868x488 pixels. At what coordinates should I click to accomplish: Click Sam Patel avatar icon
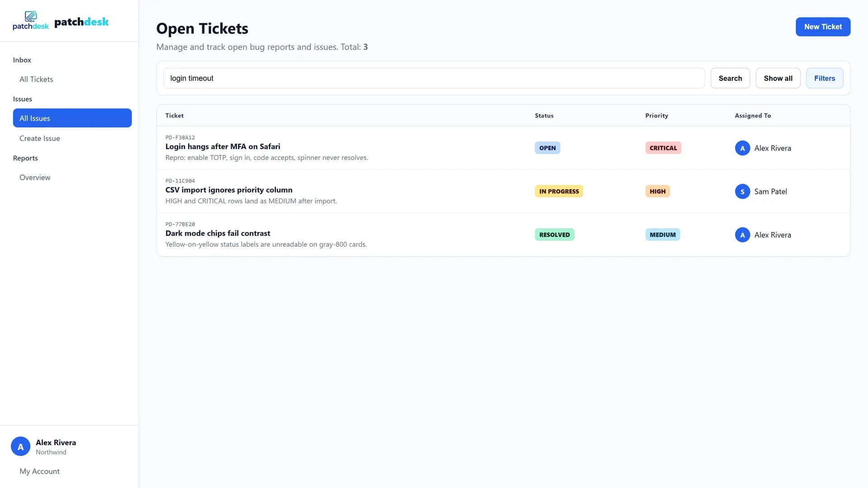pos(742,192)
